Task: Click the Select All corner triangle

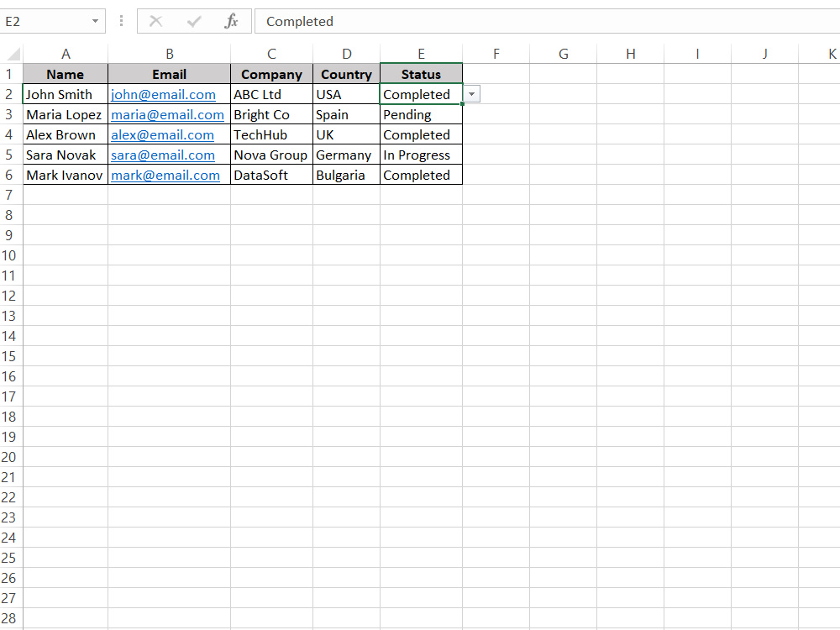Action: coord(14,54)
